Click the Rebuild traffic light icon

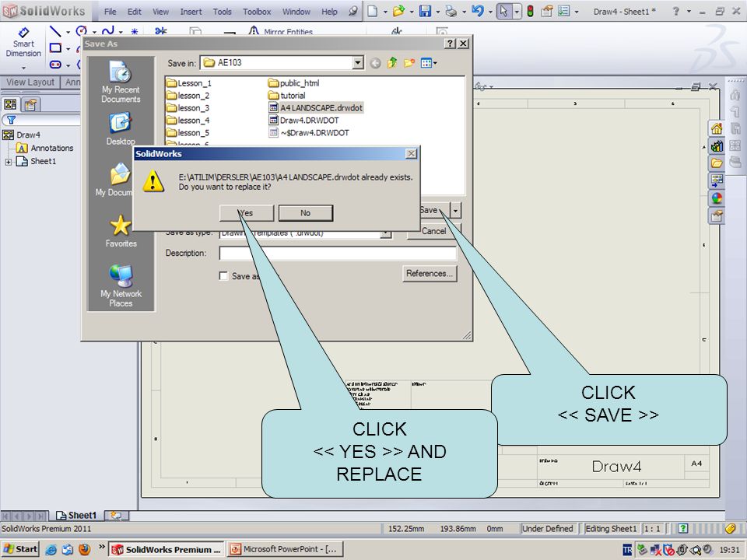pos(530,11)
